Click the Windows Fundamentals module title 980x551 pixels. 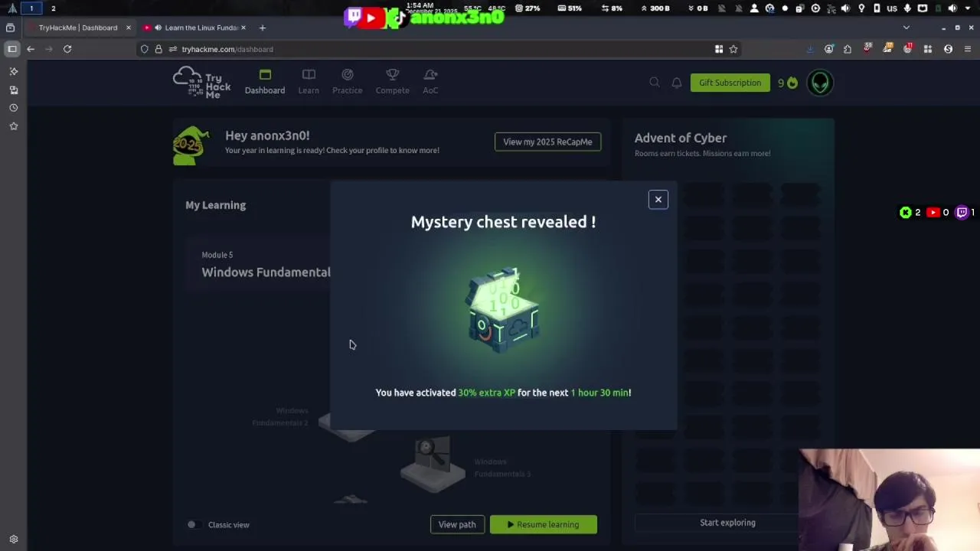(266, 272)
